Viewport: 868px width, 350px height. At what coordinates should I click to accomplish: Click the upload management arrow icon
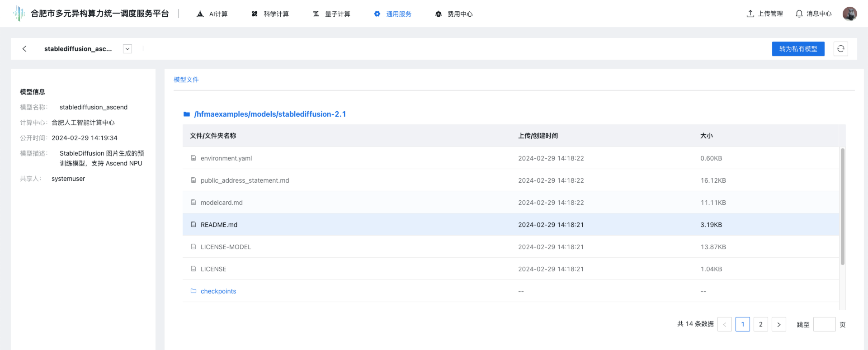(x=750, y=14)
